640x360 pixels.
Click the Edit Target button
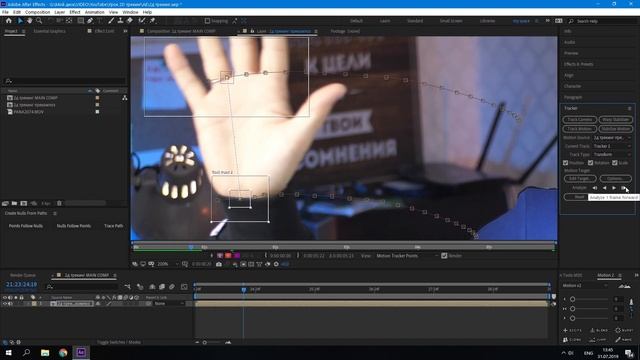pos(580,179)
